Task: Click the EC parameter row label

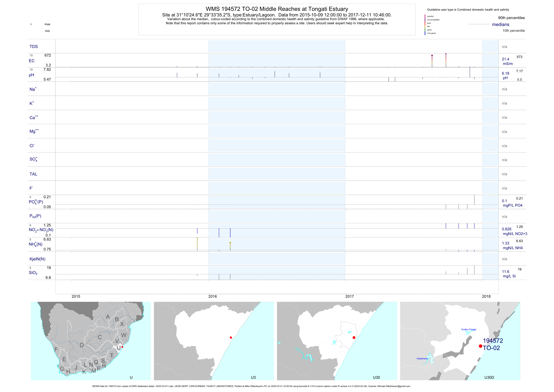Action: pyautogui.click(x=32, y=61)
